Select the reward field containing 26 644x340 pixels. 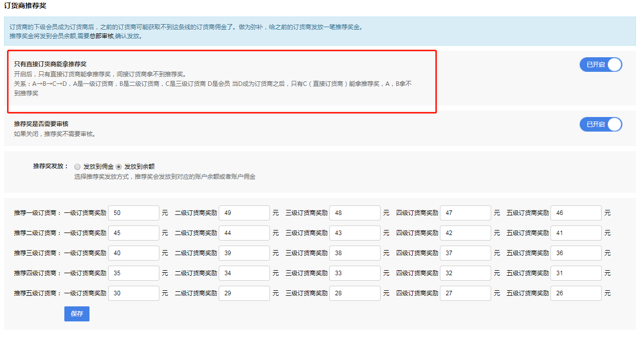tap(576, 293)
